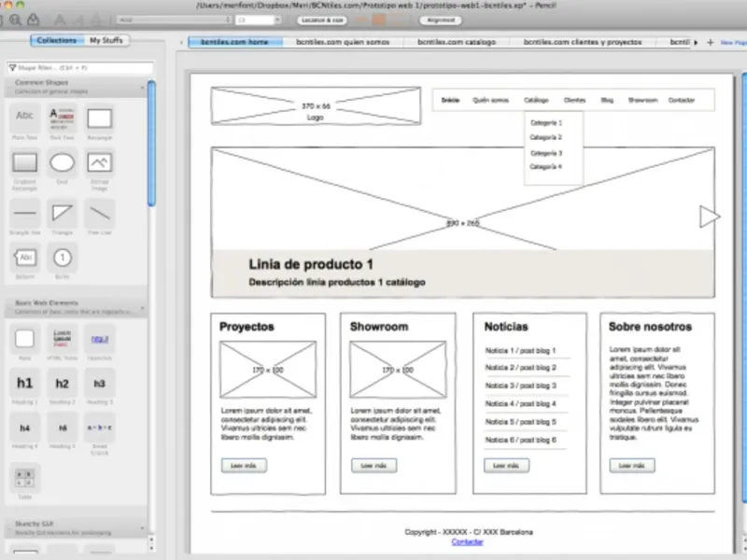
Task: Click the Alignment toolbar button
Action: pyautogui.click(x=441, y=20)
